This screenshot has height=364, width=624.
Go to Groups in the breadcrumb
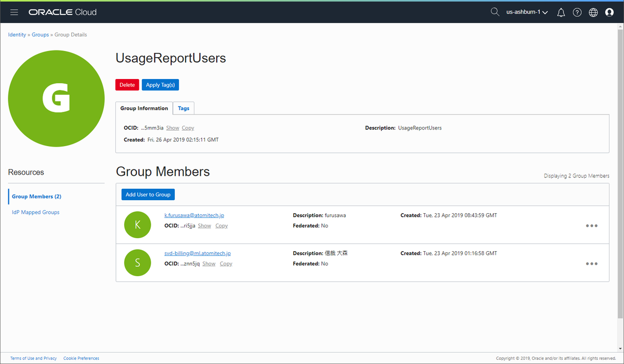pos(41,35)
